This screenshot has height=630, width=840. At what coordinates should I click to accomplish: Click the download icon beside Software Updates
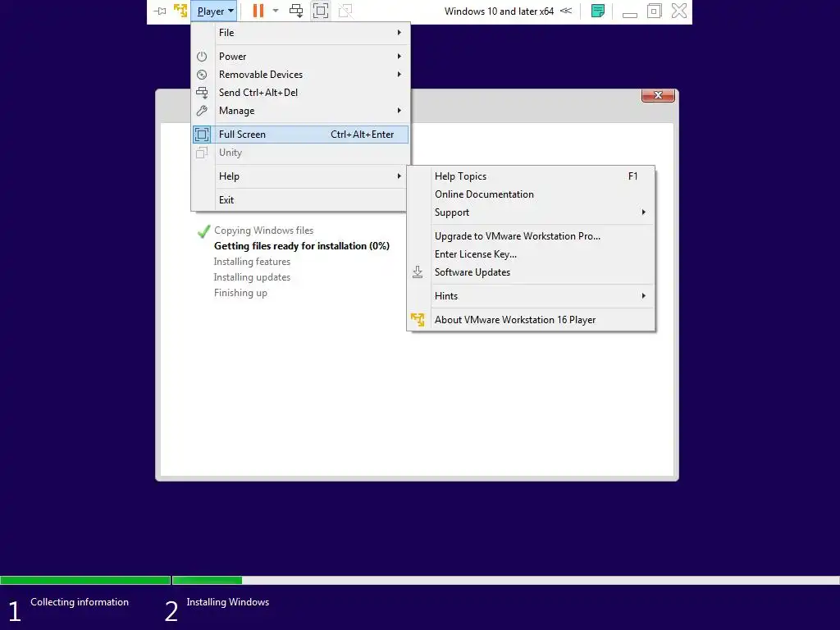point(418,272)
